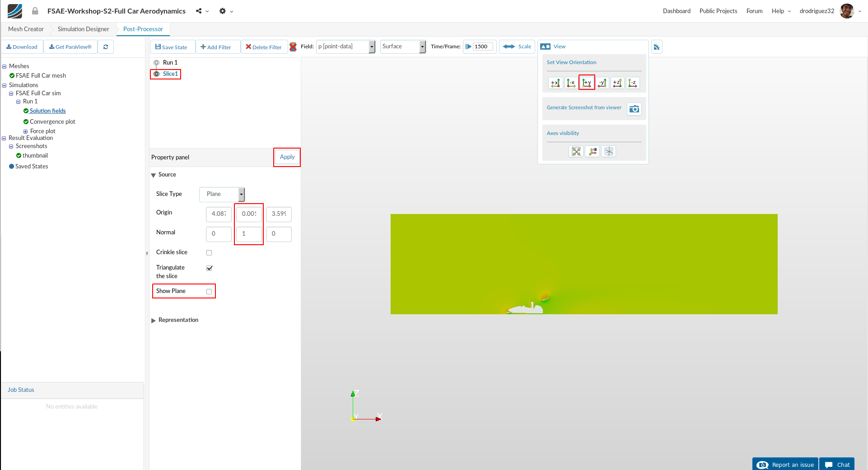Click the Download button
The image size is (868, 470).
coord(22,47)
